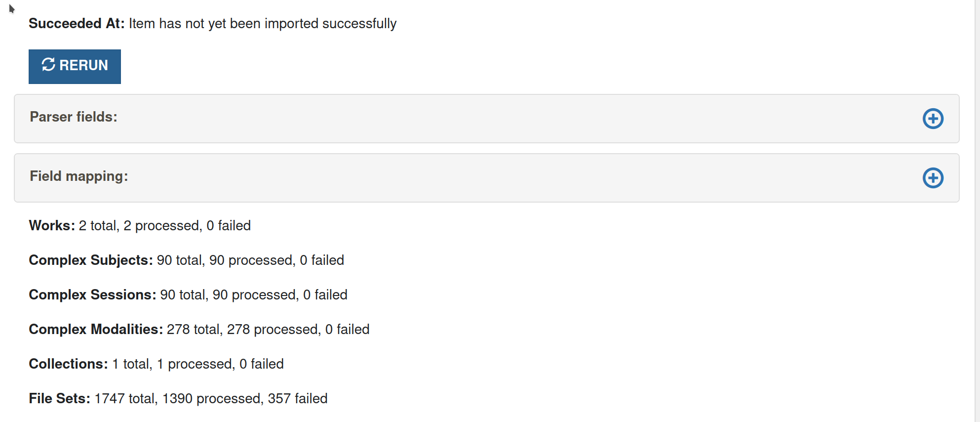Open the Parser fields heading
This screenshot has width=980, height=422.
[74, 117]
